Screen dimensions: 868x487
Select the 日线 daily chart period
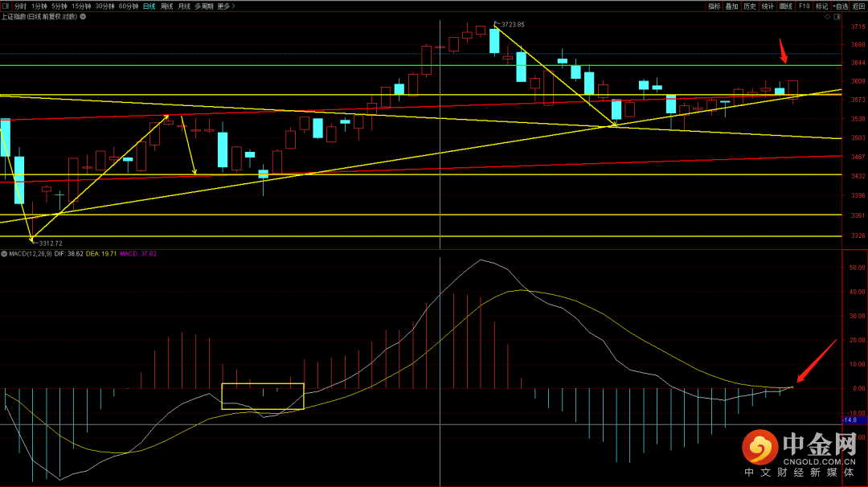(x=149, y=6)
